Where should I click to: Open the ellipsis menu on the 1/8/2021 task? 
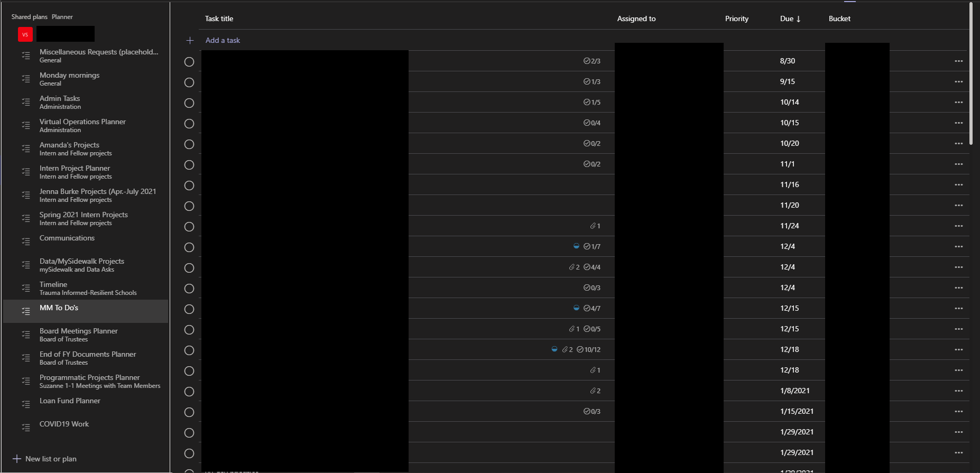click(958, 391)
